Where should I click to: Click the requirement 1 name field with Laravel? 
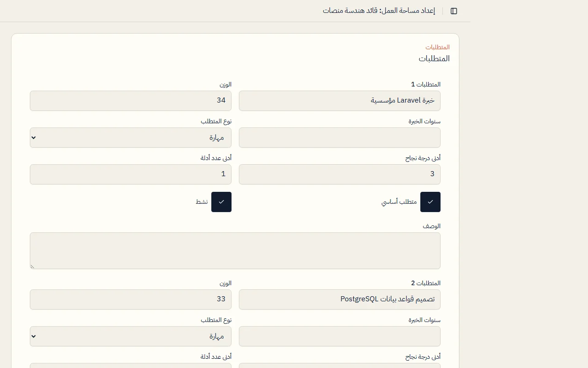[x=339, y=101]
